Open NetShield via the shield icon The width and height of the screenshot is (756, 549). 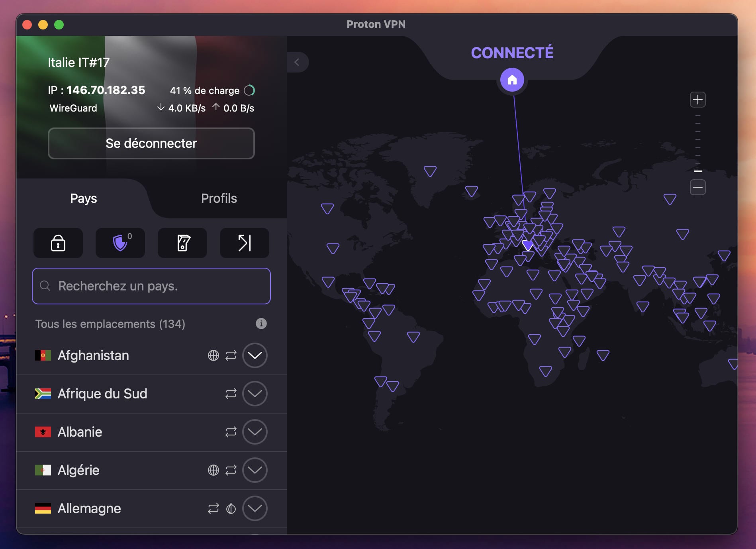pos(120,243)
